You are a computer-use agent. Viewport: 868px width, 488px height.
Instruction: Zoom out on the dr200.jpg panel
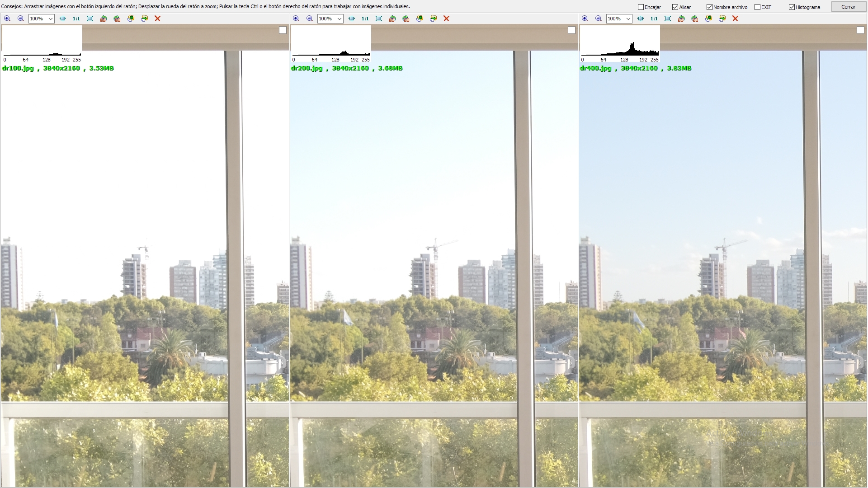(x=310, y=19)
